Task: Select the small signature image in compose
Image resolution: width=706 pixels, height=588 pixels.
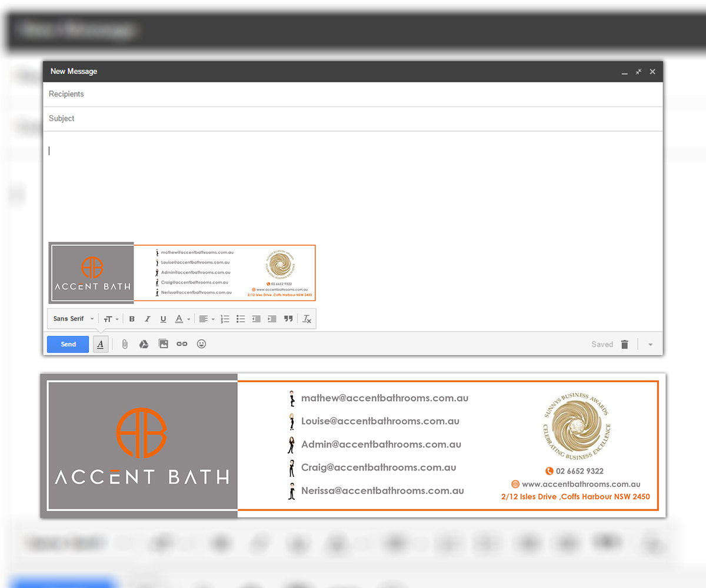Action: (x=182, y=273)
